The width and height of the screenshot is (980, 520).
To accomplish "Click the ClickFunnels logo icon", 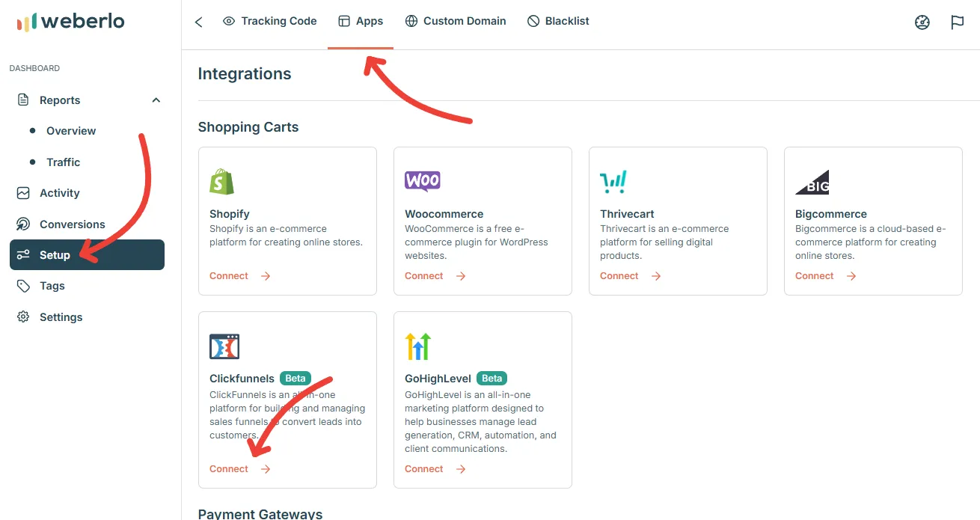I will pyautogui.click(x=224, y=346).
